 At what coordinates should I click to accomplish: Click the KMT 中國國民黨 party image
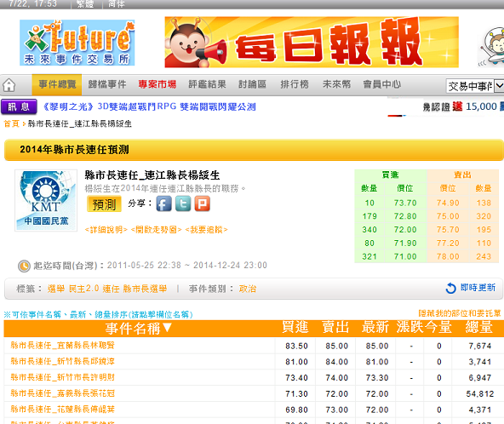[x=46, y=200]
